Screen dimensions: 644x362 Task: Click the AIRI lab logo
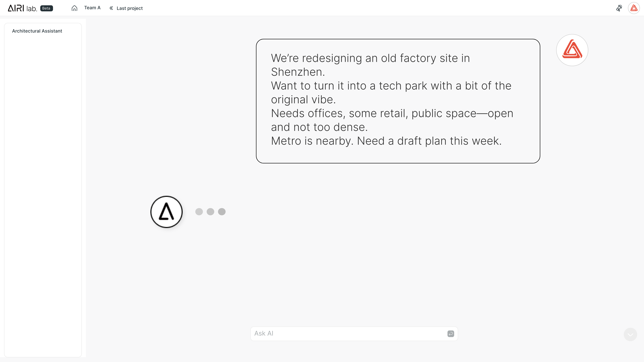22,8
